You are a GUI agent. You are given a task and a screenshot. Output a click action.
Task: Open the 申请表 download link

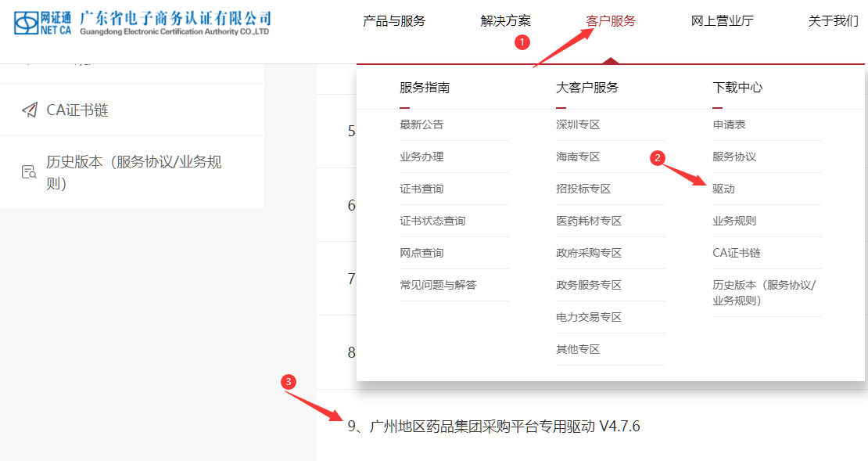729,124
